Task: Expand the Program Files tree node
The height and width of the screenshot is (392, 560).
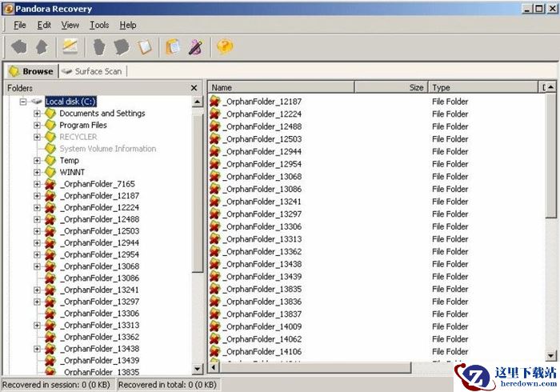Action: (x=37, y=126)
